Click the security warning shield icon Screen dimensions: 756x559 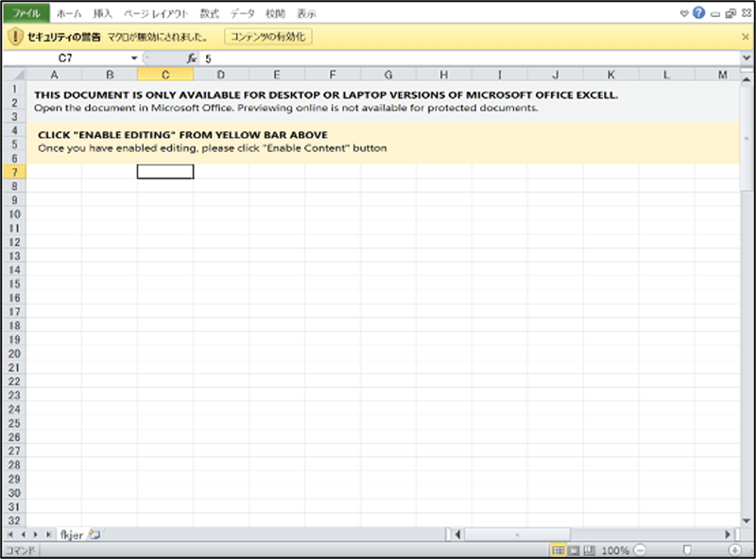tap(15, 37)
